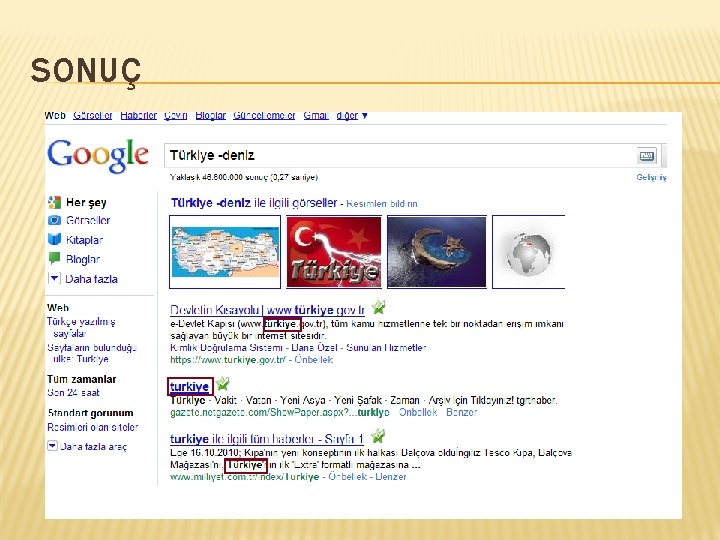
Task: Star the turkiye ile ilgili tüm haberler result
Action: pyautogui.click(x=377, y=435)
